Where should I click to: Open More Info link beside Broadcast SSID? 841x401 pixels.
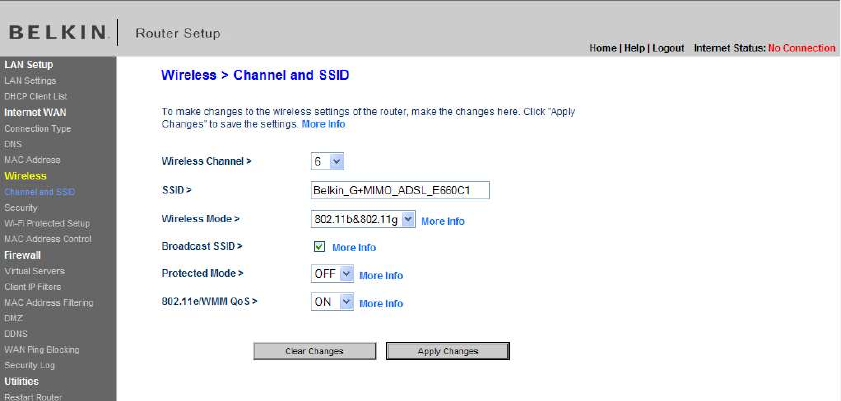point(354,247)
